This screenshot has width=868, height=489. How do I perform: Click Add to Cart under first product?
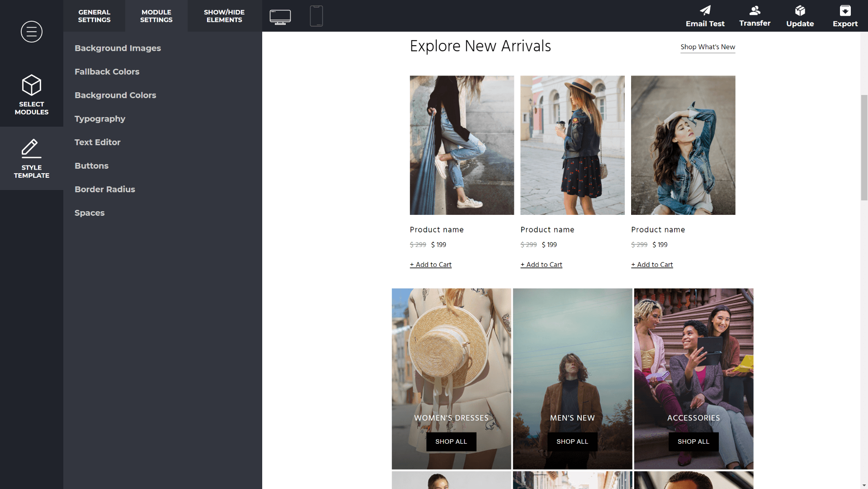(x=431, y=265)
